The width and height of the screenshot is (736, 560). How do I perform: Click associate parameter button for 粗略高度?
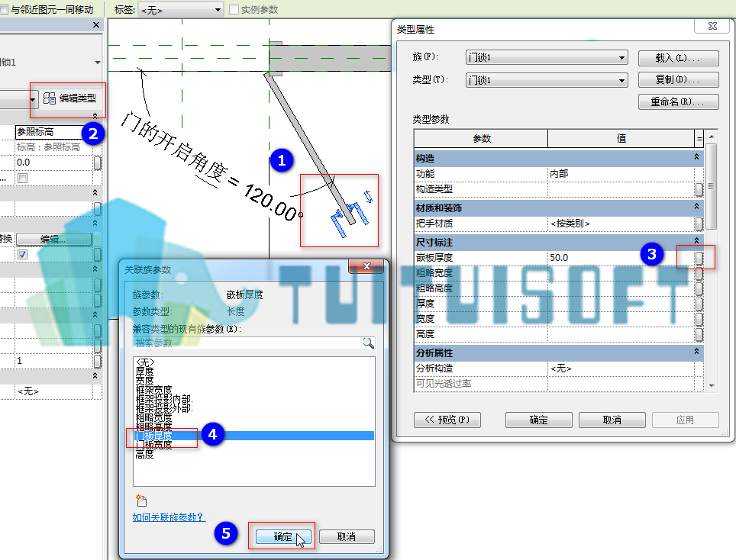(x=699, y=288)
